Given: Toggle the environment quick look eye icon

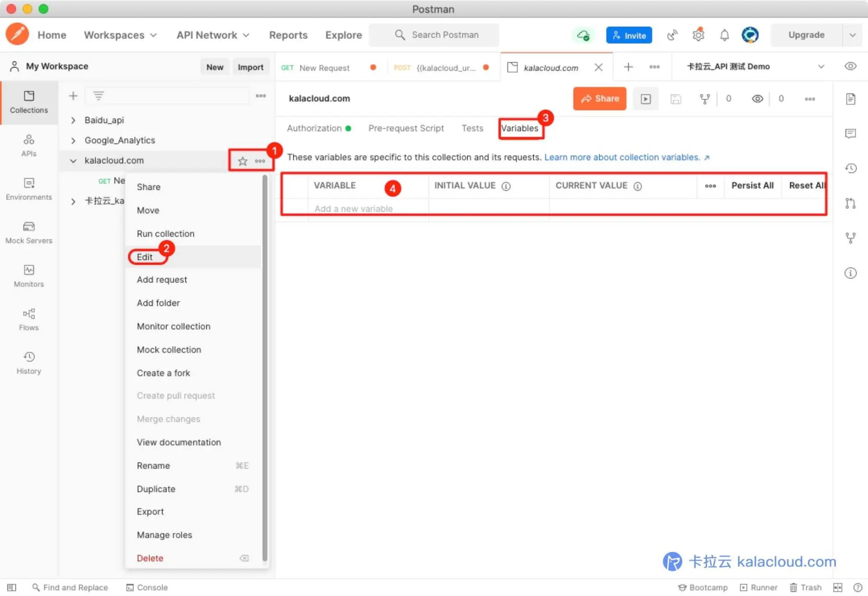Looking at the screenshot, I should 851,66.
